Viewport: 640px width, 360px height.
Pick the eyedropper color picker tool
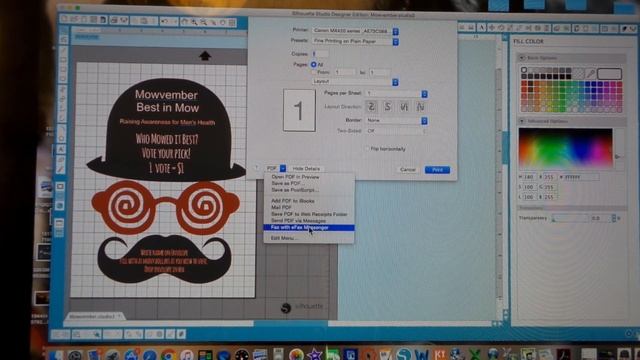(x=590, y=73)
